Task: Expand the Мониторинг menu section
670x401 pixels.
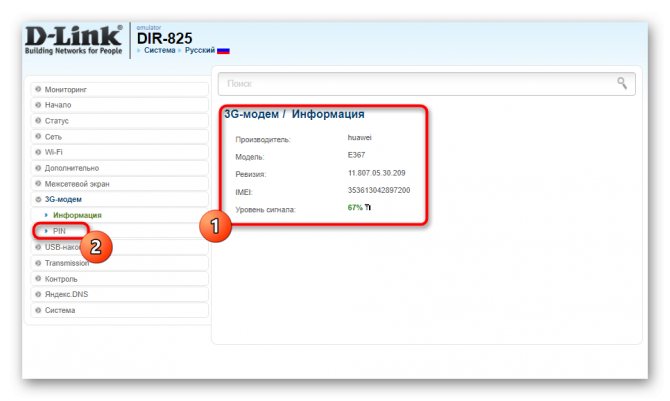Action: pyautogui.click(x=66, y=89)
